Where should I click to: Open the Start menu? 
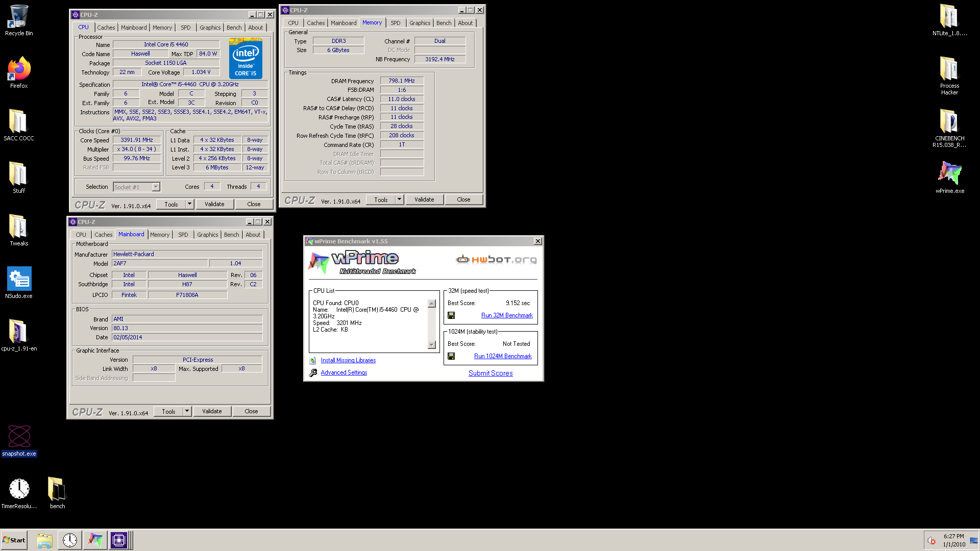14,540
